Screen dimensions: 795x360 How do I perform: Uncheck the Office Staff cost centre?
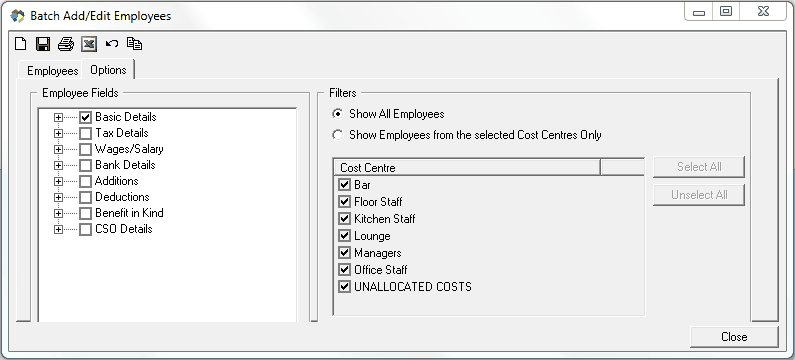point(345,270)
